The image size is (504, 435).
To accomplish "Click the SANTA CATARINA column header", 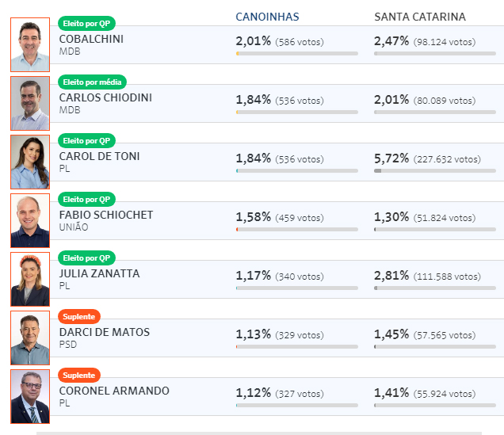I will click(x=420, y=17).
